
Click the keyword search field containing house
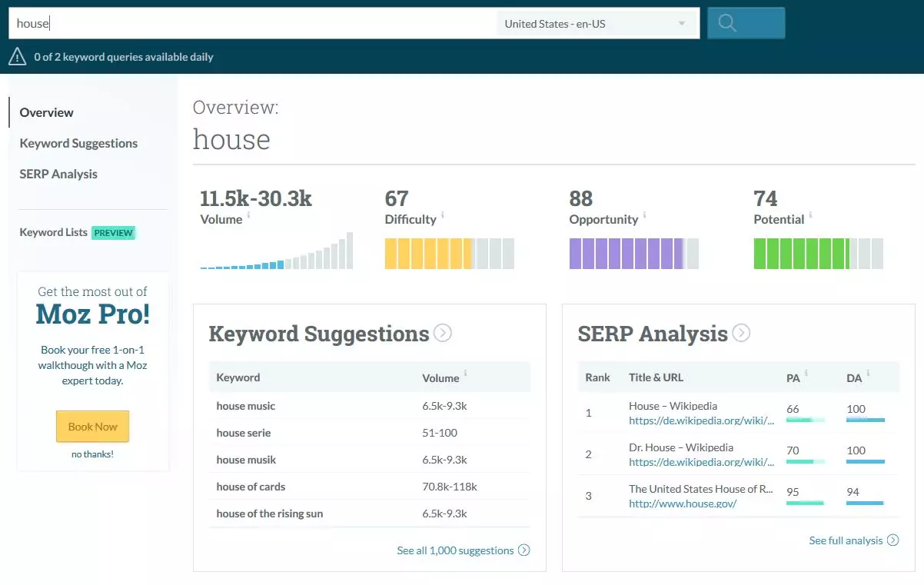click(x=254, y=24)
